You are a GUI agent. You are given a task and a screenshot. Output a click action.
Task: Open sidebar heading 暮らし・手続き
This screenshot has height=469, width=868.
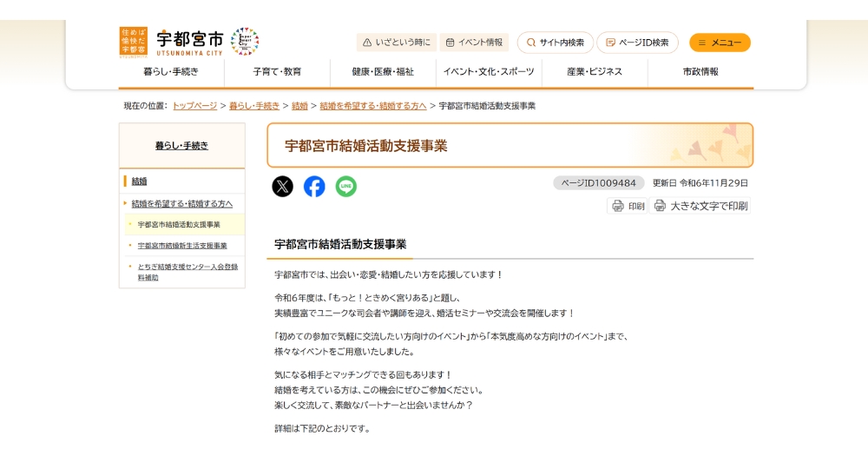coord(181,146)
